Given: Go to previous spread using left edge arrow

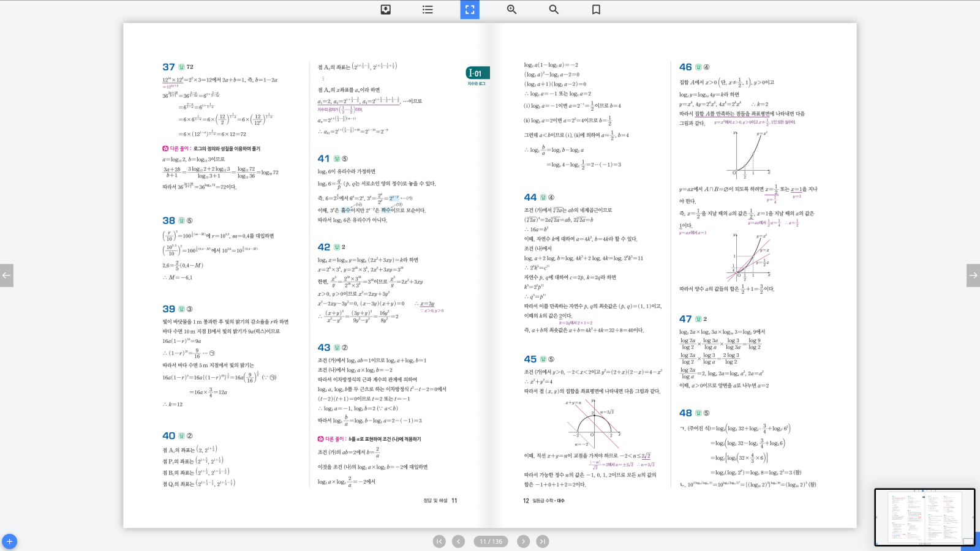Looking at the screenshot, I should (x=6, y=275).
